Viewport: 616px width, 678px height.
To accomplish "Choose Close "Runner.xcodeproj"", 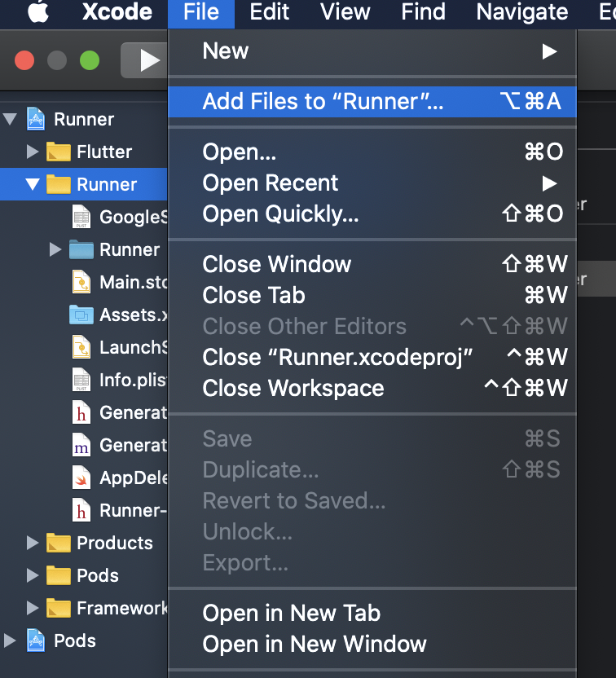I will (x=372, y=357).
